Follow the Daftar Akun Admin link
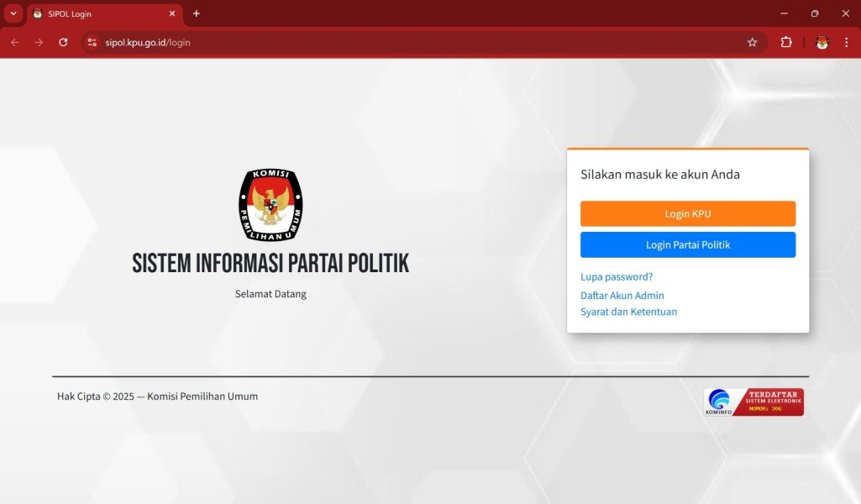The image size is (861, 504). 622,296
